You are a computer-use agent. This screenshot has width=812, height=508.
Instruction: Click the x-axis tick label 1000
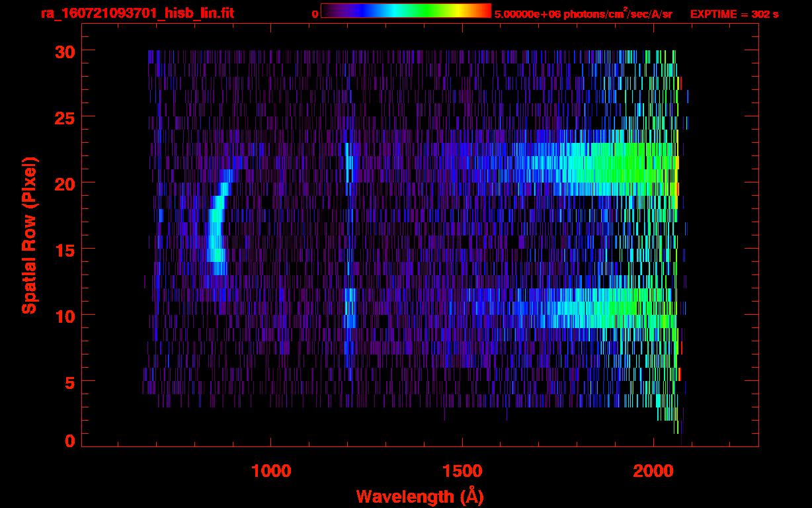[271, 472]
